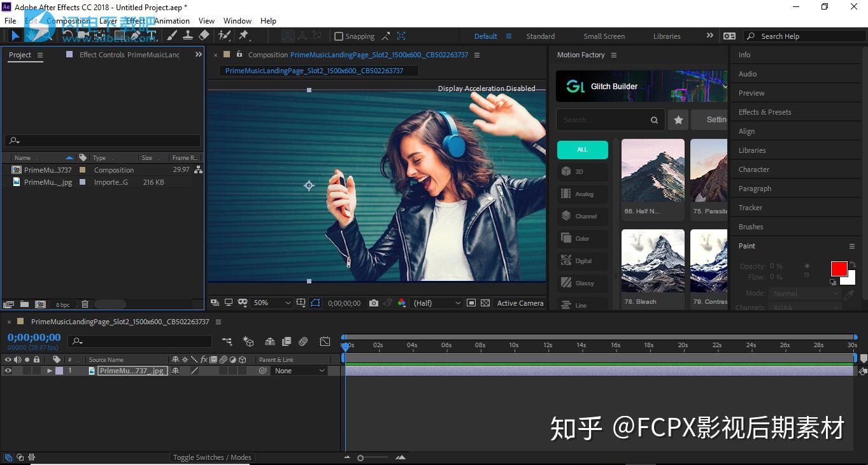Expand hidden panel tabs in Project panel

point(198,55)
